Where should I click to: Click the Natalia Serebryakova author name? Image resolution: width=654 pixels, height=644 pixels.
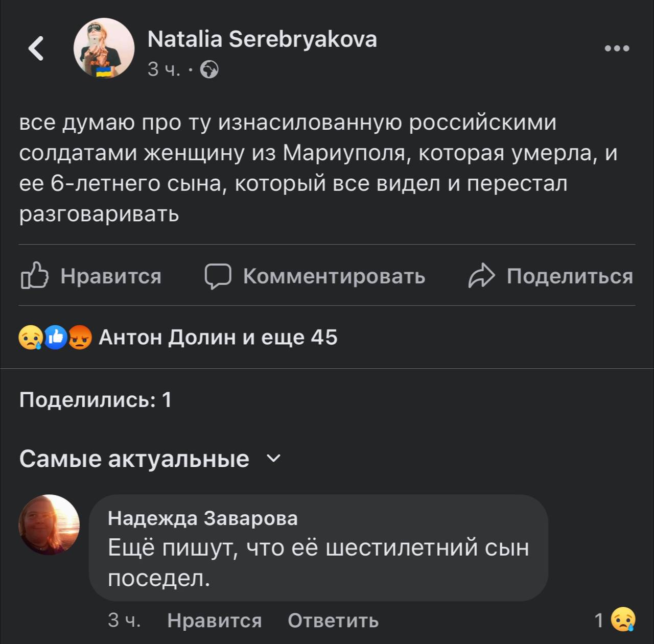tap(262, 39)
